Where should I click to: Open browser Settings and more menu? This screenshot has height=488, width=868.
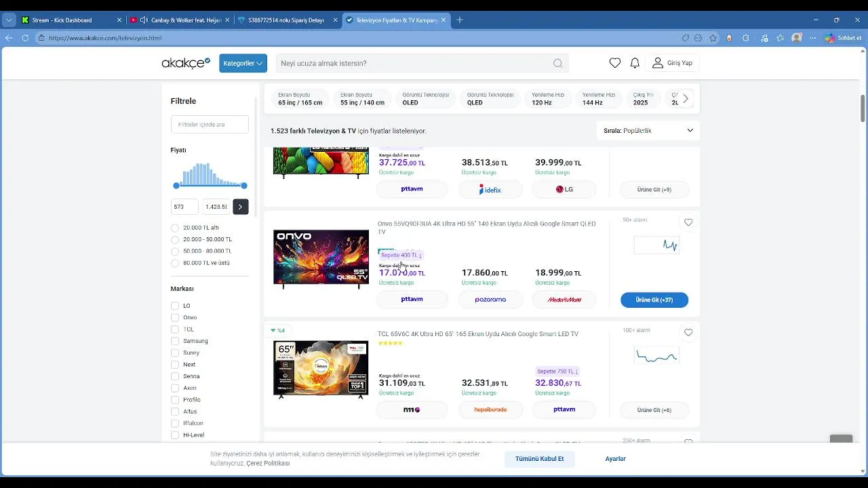(x=813, y=38)
